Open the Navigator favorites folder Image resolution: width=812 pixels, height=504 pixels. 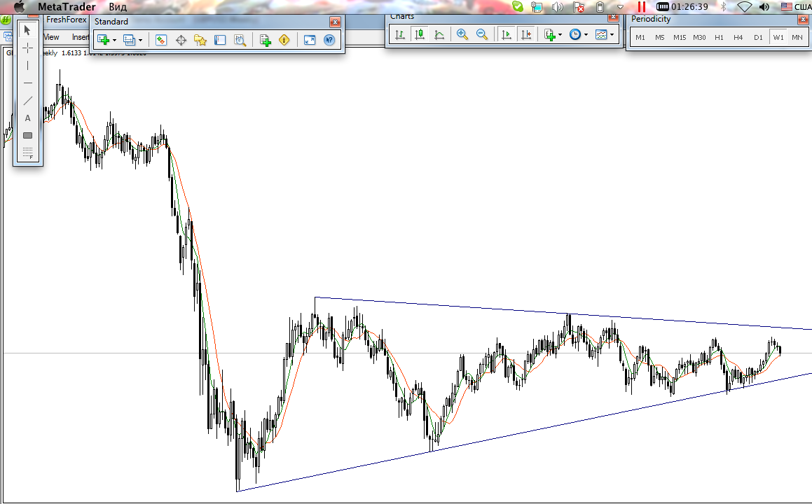(x=200, y=40)
